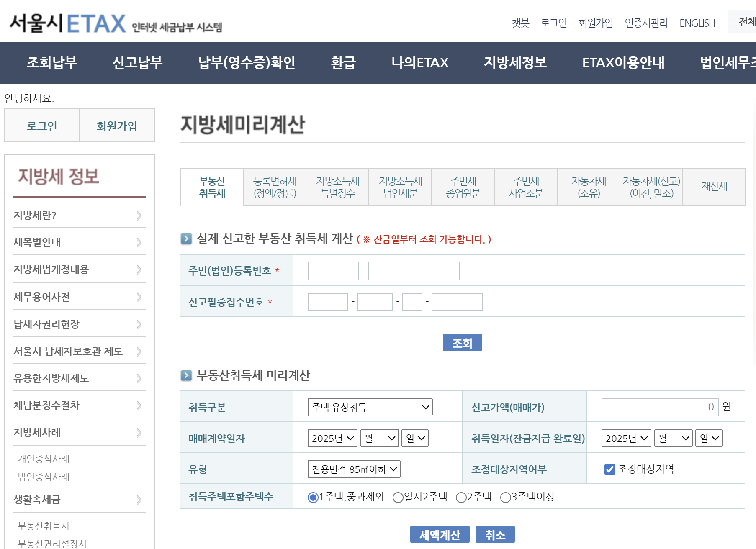Open 법인중심사례 sidebar link

[x=44, y=477]
